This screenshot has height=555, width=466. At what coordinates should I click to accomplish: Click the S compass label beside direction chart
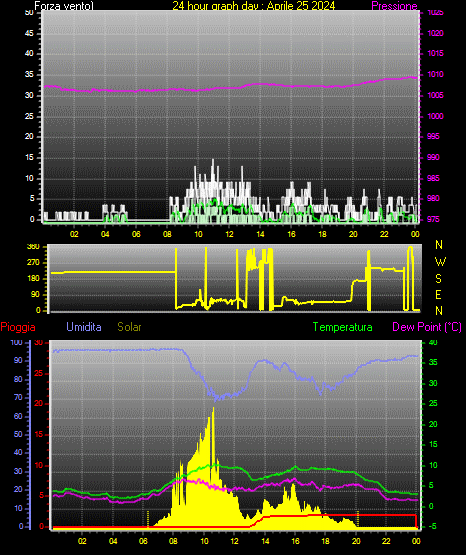tap(438, 279)
